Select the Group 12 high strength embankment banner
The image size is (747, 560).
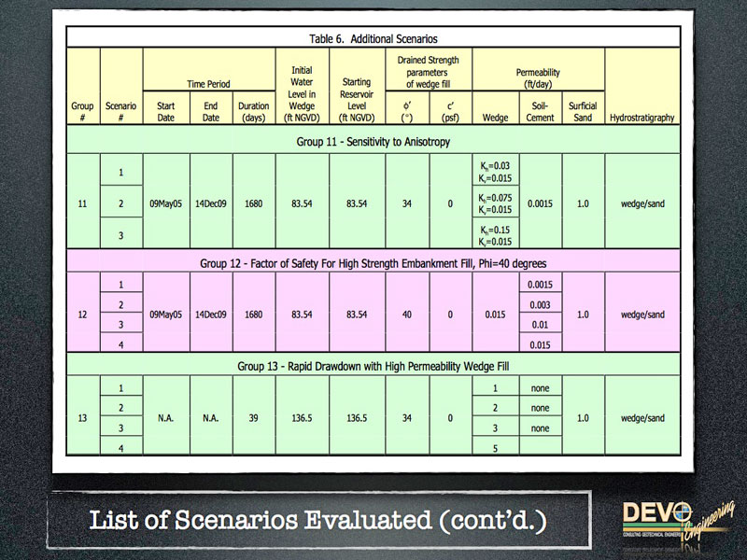[373, 263]
